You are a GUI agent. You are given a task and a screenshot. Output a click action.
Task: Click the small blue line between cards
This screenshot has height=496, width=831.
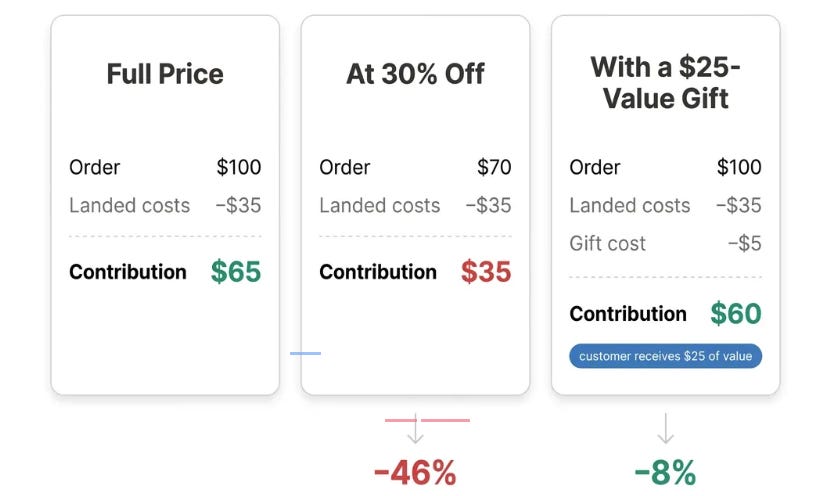(x=305, y=353)
